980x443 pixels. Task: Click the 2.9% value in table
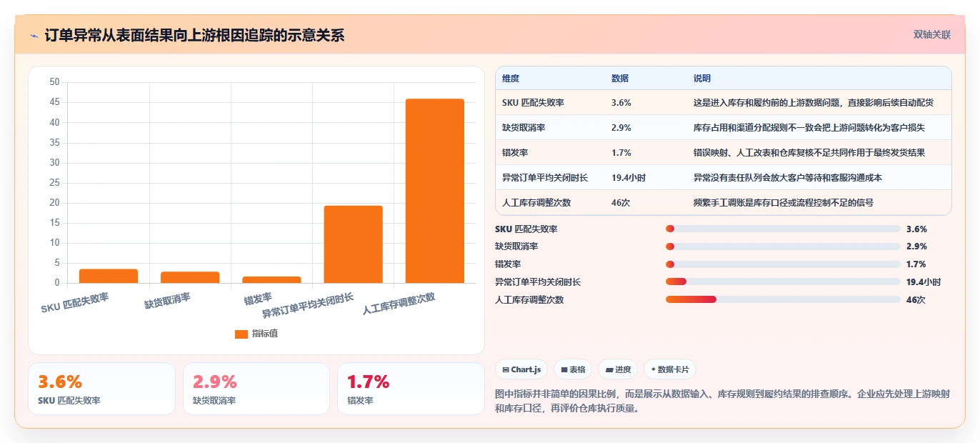[621, 128]
